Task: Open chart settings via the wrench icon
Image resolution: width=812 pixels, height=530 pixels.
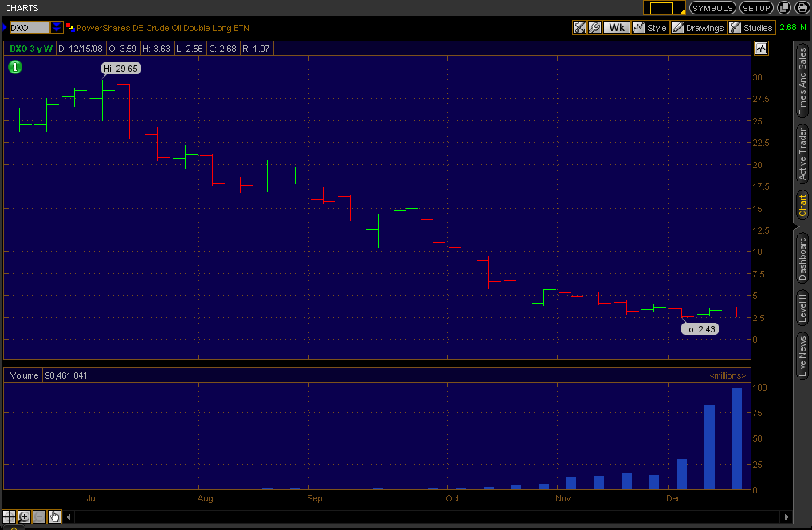Action: (x=594, y=27)
